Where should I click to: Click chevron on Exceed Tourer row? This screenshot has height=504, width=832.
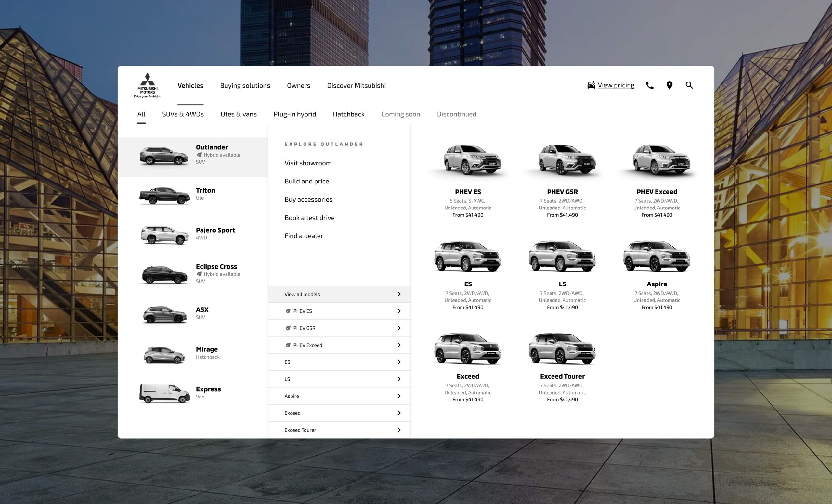tap(399, 430)
